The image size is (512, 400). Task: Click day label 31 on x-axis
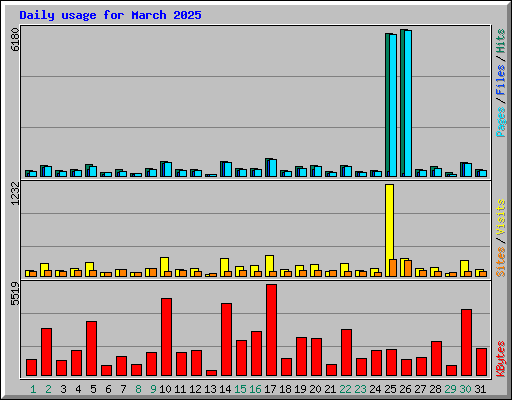coord(480,389)
